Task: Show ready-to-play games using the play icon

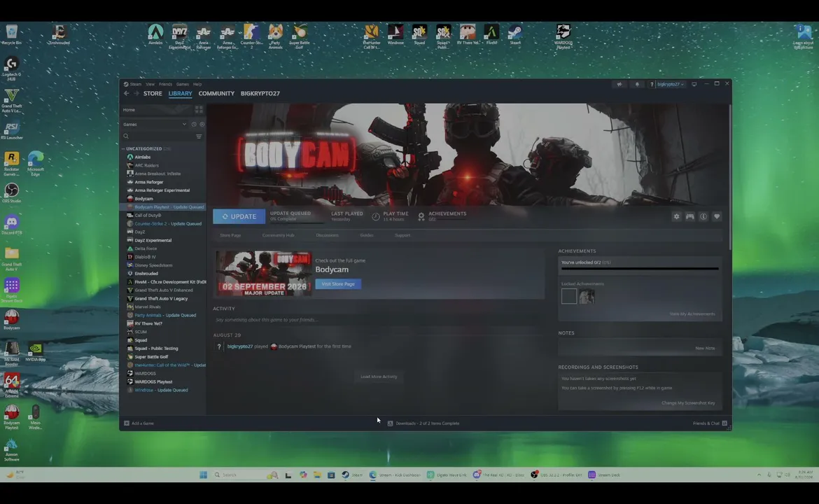Action: click(202, 125)
